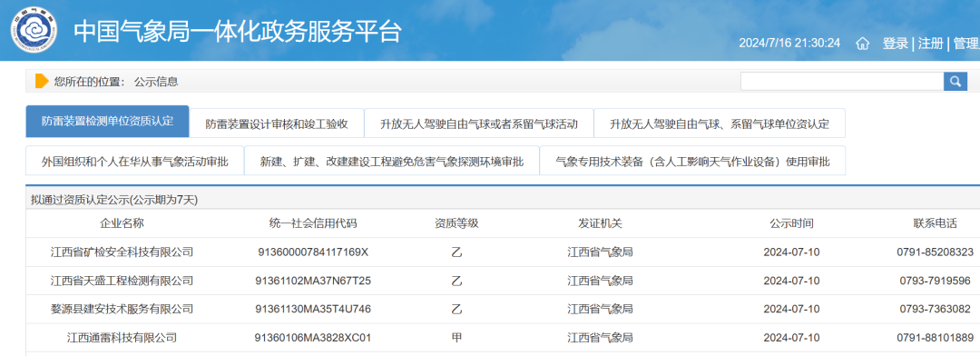Click phone number 0793-7919596
Screen dimensions: 980x356
[935, 281]
